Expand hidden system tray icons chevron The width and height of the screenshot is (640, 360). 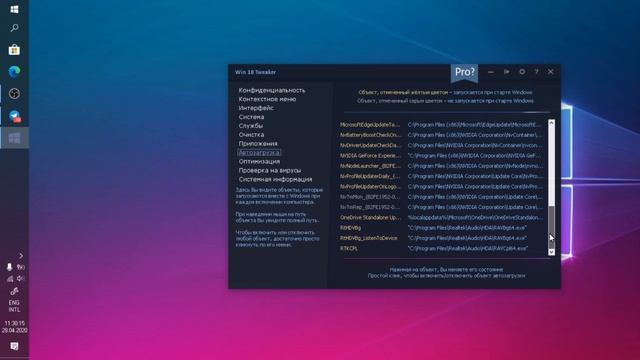tap(21, 256)
